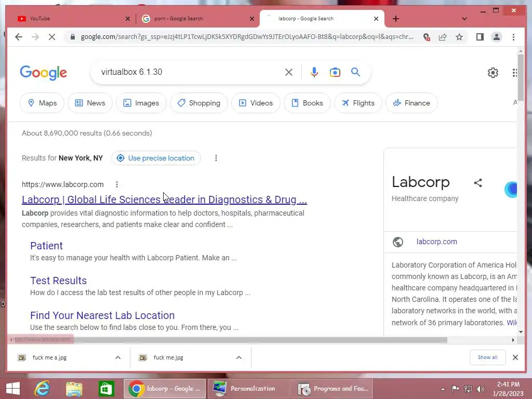Click the globe icon beside labcorp.com
Viewport: 532px width, 399px height.
[397, 242]
